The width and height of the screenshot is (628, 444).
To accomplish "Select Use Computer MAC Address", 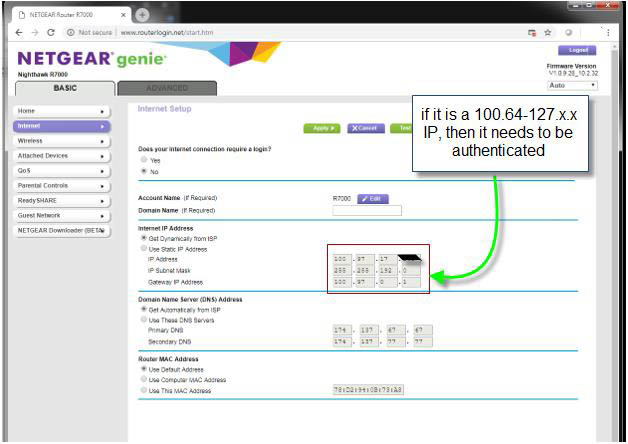I will pyautogui.click(x=143, y=379).
